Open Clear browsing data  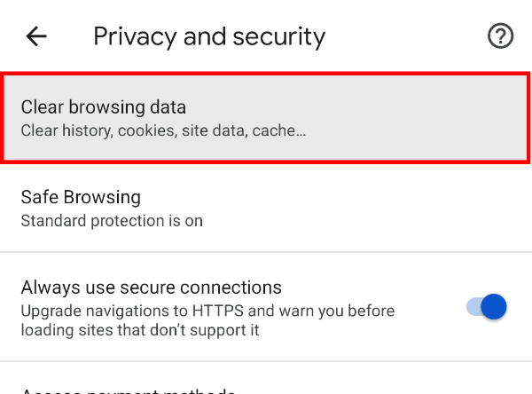tap(266, 118)
